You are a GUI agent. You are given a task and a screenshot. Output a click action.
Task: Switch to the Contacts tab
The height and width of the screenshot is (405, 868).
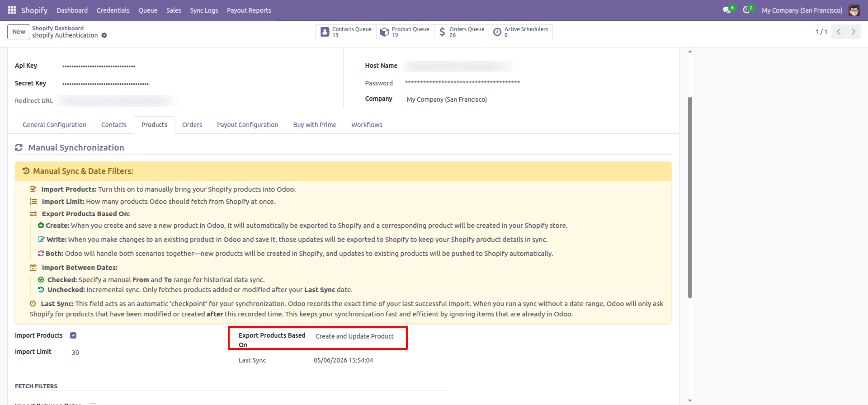coord(114,125)
